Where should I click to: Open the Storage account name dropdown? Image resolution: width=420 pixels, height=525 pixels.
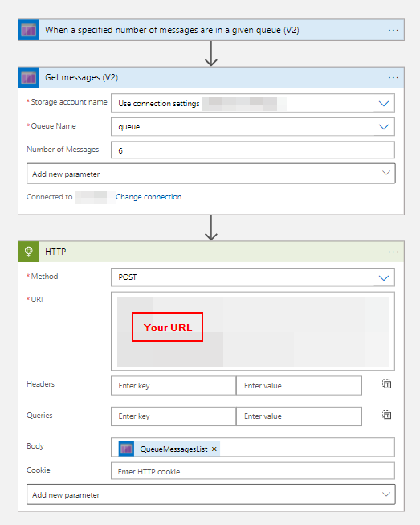(x=384, y=104)
